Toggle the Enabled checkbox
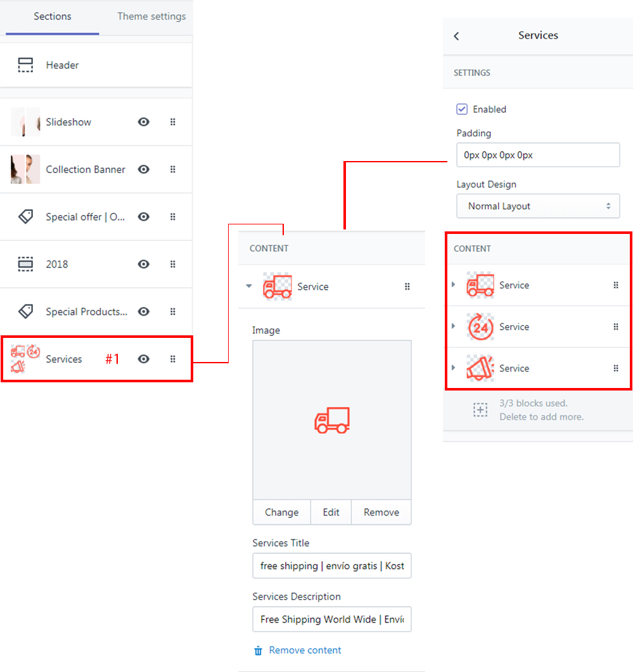Image resolution: width=633 pixels, height=672 pixels. [462, 109]
